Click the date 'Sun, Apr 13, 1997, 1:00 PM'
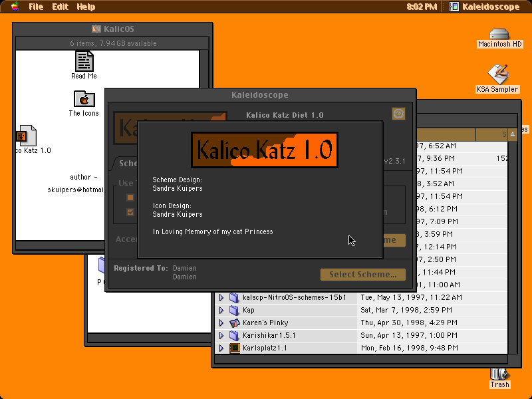The width and height of the screenshot is (532, 399). pyautogui.click(x=409, y=335)
